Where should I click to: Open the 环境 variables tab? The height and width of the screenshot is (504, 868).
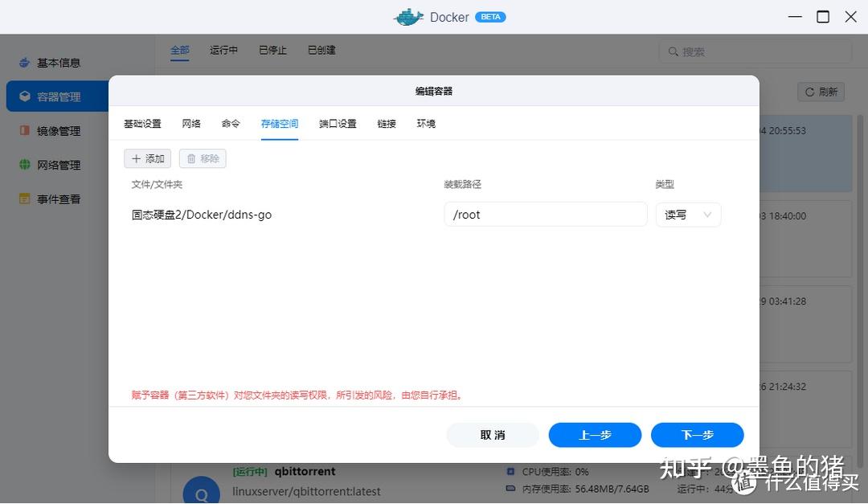[426, 124]
